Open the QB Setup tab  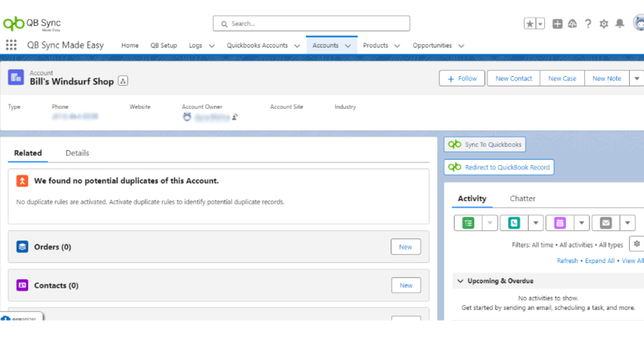point(163,45)
